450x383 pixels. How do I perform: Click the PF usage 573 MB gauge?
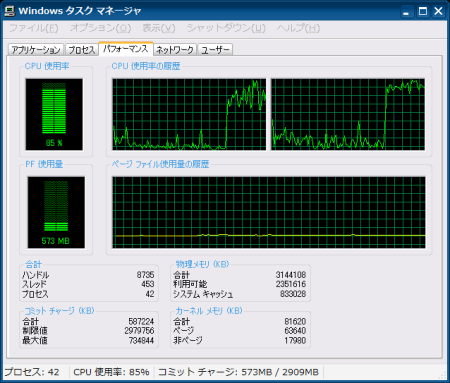pyautogui.click(x=56, y=212)
